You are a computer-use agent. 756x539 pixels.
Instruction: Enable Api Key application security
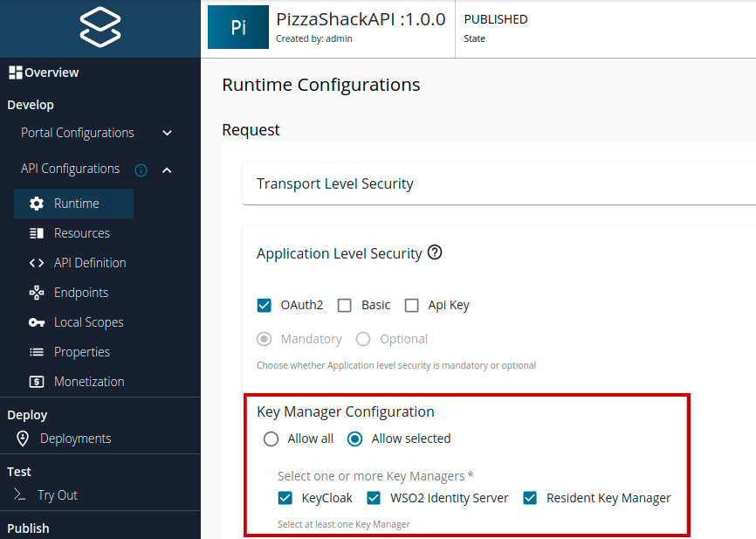(411, 305)
